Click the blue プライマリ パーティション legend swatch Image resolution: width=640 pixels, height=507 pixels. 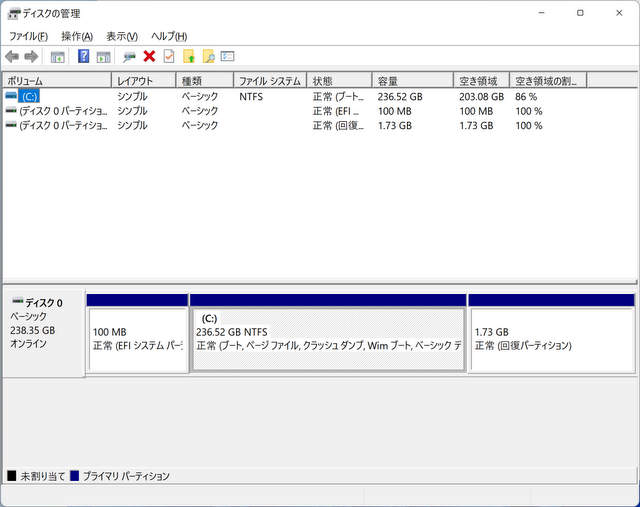coord(75,477)
